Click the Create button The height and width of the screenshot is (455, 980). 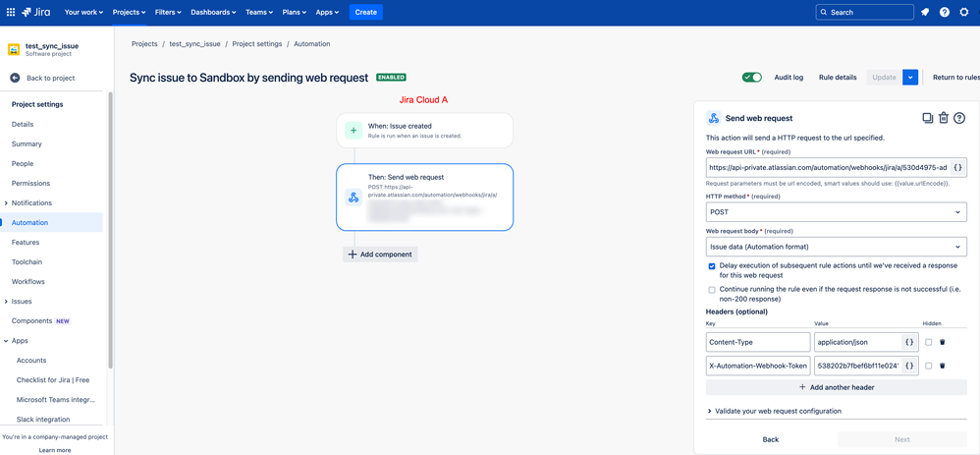tap(365, 12)
